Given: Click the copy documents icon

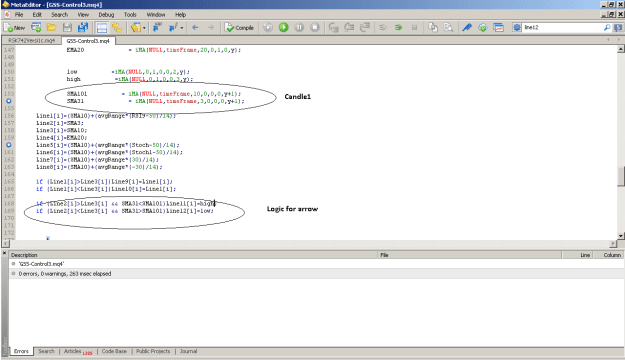Looking at the screenshot, I should tap(433, 28).
